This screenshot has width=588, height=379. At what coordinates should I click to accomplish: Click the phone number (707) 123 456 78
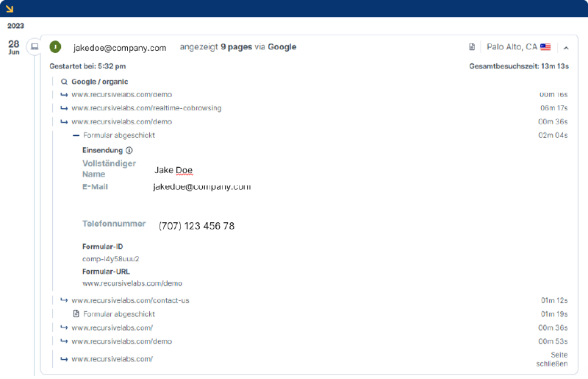coord(196,226)
